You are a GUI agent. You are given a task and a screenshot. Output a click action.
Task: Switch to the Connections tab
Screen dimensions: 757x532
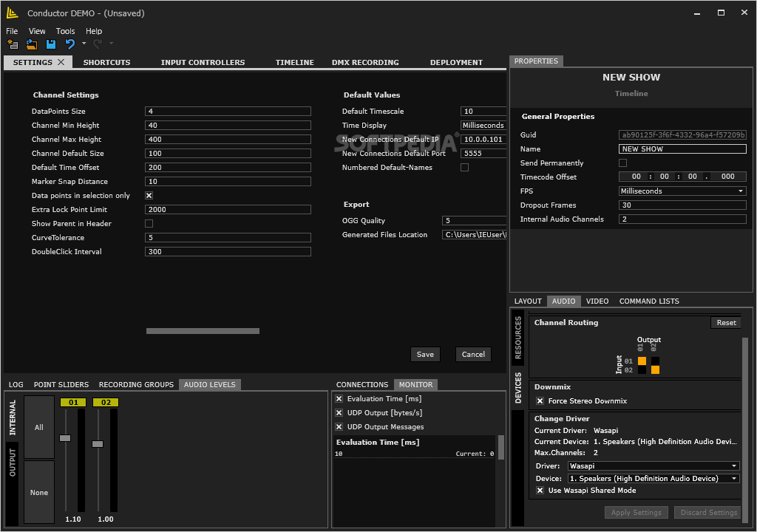tap(362, 385)
